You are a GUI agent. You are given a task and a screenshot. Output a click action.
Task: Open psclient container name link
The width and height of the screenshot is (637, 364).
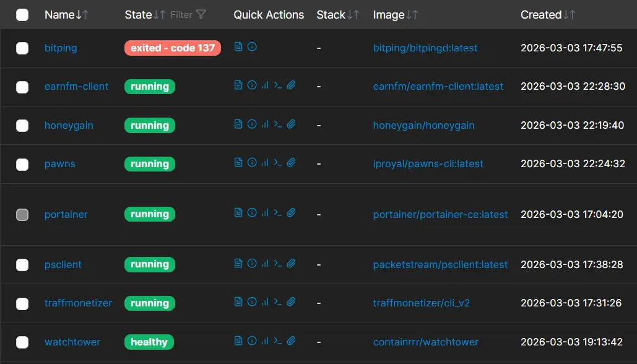[63, 265]
